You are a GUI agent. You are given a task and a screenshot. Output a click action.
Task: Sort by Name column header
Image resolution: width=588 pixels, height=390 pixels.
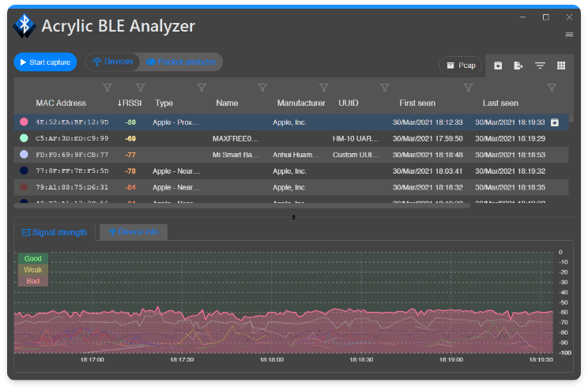227,103
